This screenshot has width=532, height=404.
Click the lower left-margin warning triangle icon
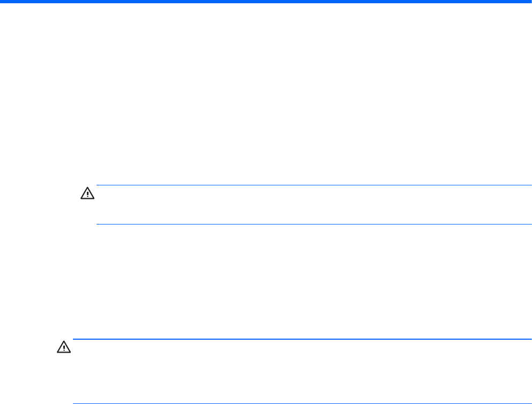click(64, 347)
